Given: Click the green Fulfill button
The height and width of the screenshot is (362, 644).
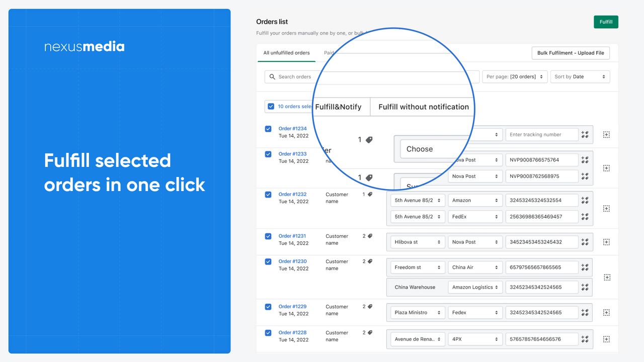Looking at the screenshot, I should [x=606, y=22].
